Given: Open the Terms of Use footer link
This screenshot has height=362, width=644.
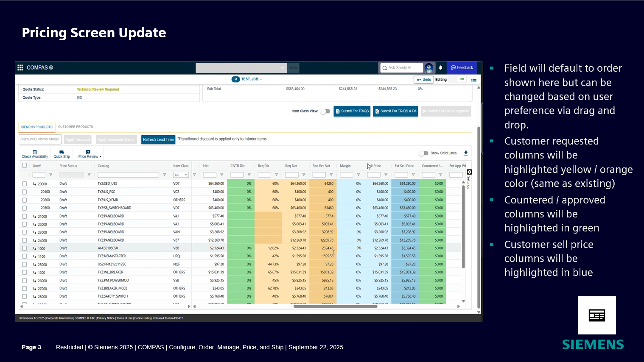Looking at the screenshot, I should tap(124, 318).
